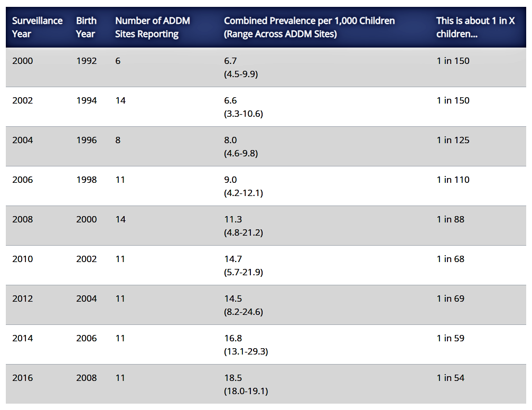The height and width of the screenshot is (410, 532).
Task: Click the surveillance year 2010 cell
Action: [22, 259]
